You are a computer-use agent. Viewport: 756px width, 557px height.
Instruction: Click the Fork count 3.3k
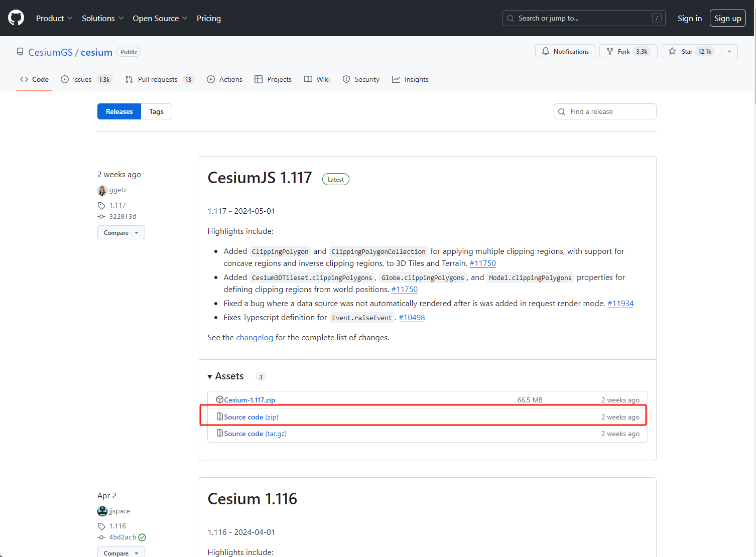[x=642, y=51]
